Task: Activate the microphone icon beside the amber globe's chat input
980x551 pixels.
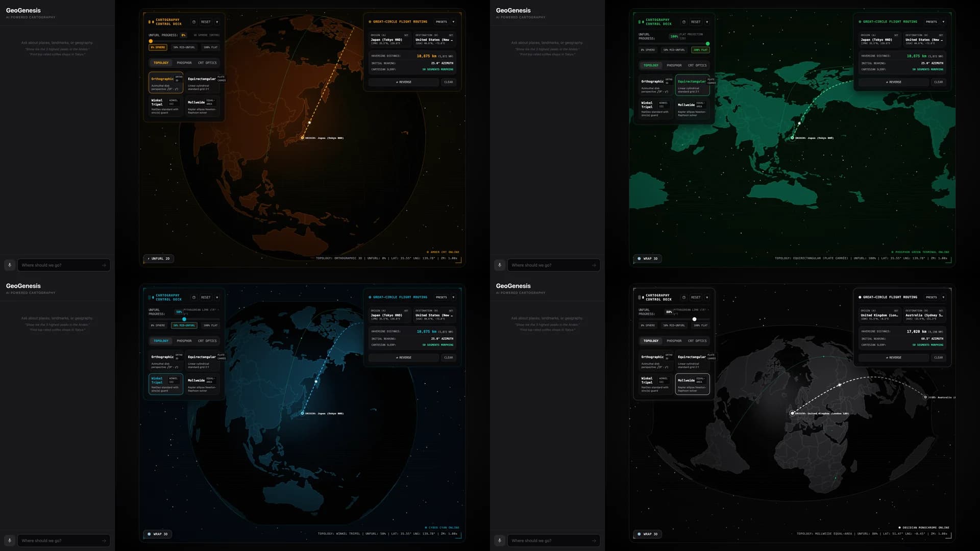Action: pyautogui.click(x=9, y=265)
